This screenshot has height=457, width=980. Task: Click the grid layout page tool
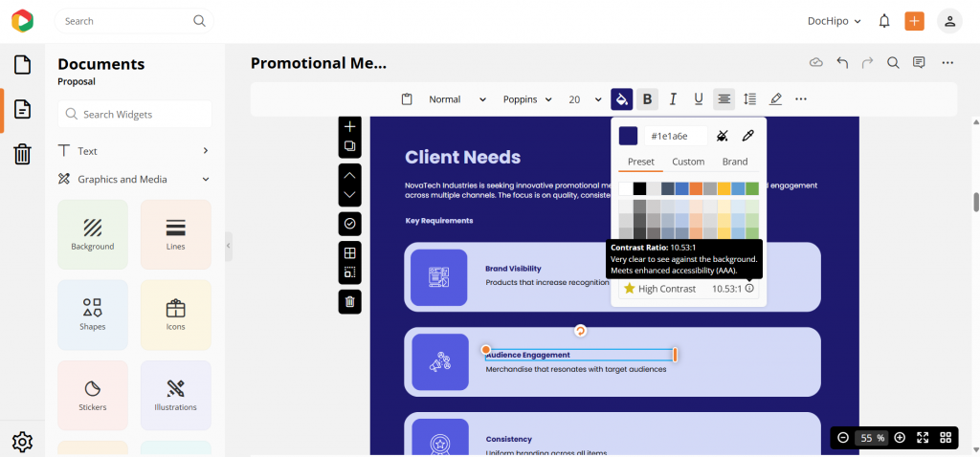[350, 252]
